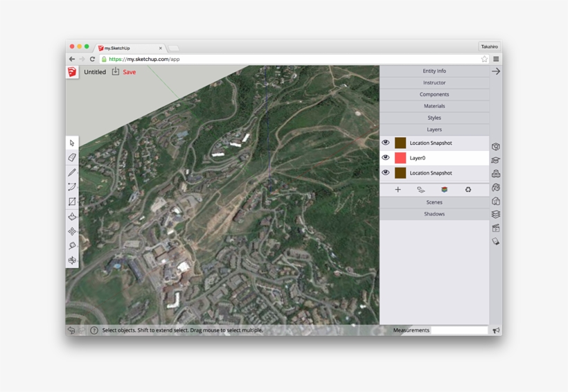Select the Tape Measure tool
The height and width of the screenshot is (392, 568).
click(72, 246)
